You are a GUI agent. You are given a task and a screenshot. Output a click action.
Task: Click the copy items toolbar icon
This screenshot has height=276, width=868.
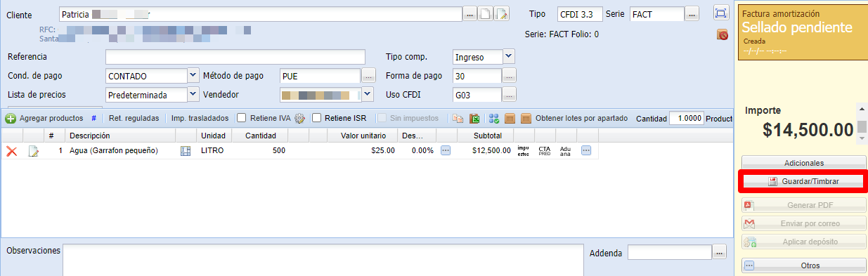click(x=458, y=119)
